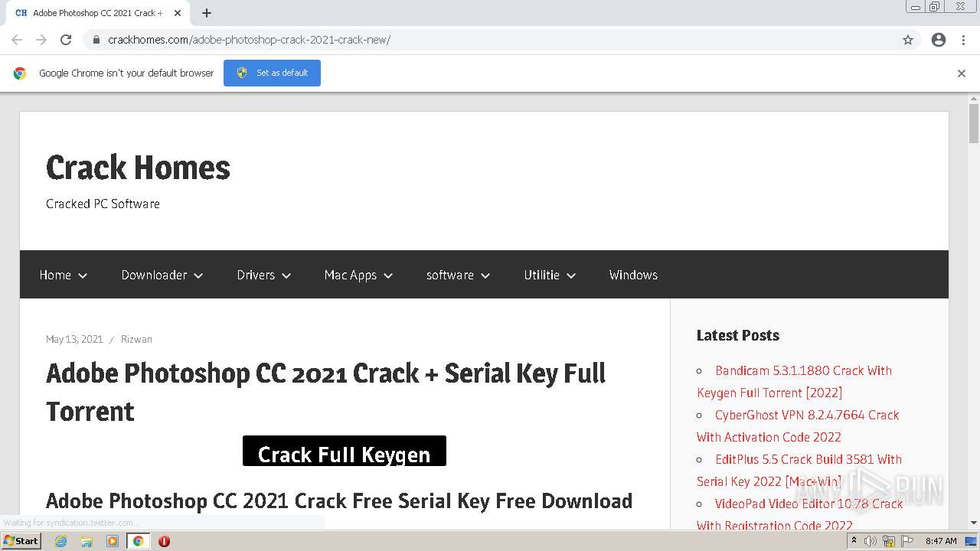Viewport: 980px width, 551px height.
Task: Open Drivers menu item
Action: click(256, 275)
